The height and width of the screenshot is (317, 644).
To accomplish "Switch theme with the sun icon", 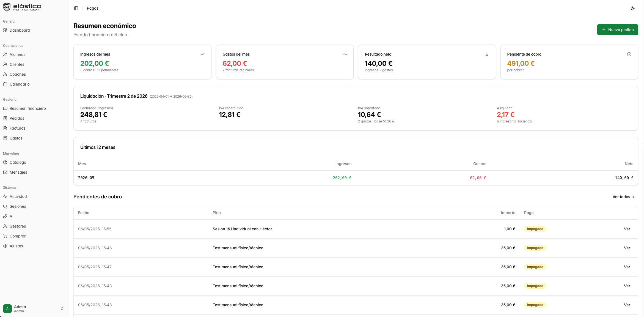I will tap(633, 8).
